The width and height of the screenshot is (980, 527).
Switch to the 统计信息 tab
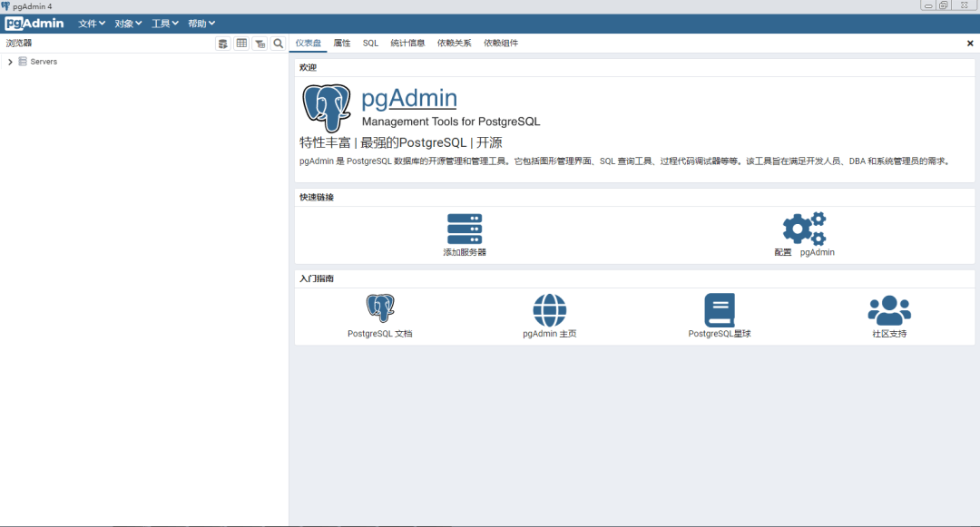[407, 43]
